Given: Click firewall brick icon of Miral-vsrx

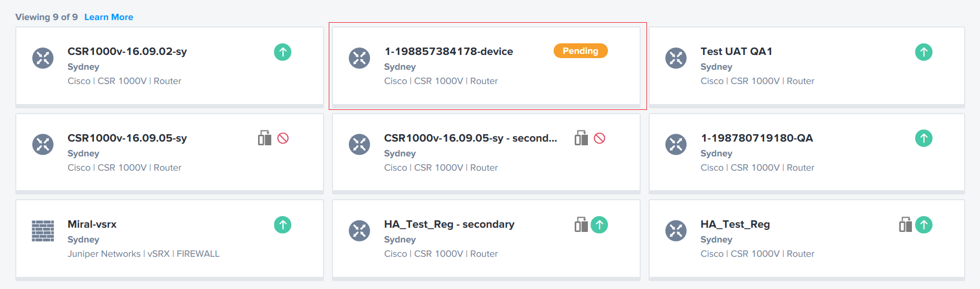Looking at the screenshot, I should click(x=43, y=231).
